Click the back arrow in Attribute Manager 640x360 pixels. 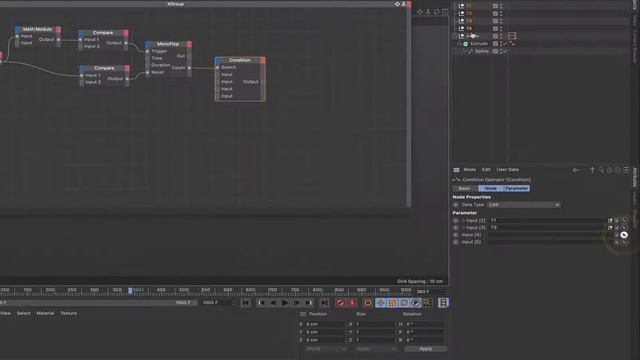click(x=576, y=170)
